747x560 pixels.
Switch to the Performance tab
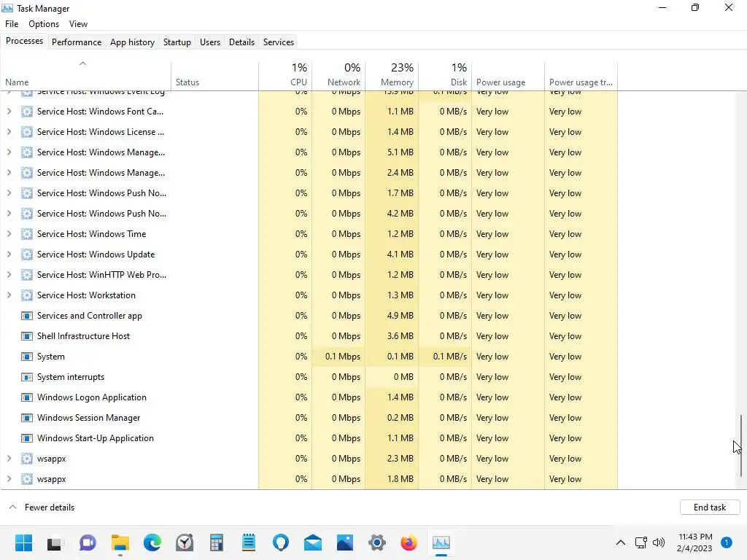click(77, 42)
